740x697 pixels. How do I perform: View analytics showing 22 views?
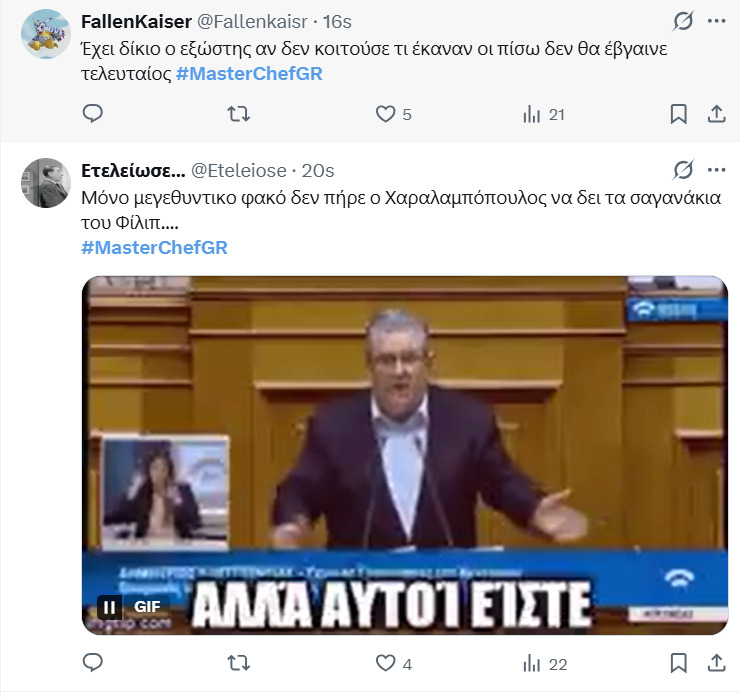tap(545, 663)
